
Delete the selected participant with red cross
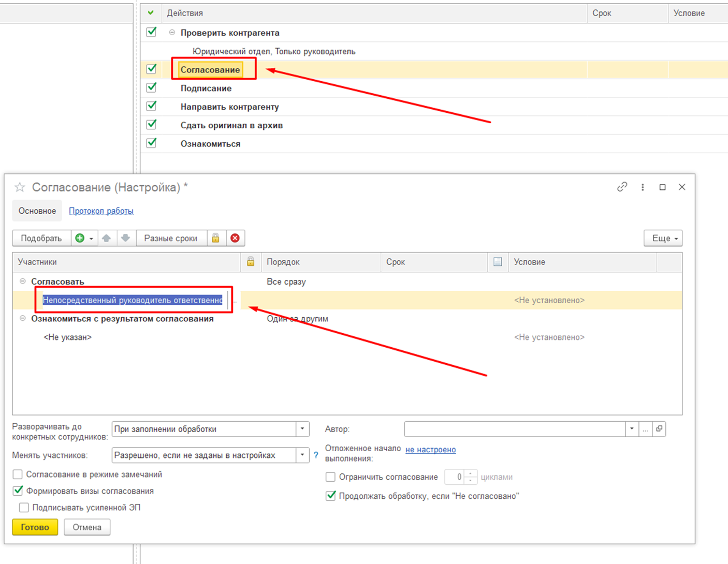[235, 238]
